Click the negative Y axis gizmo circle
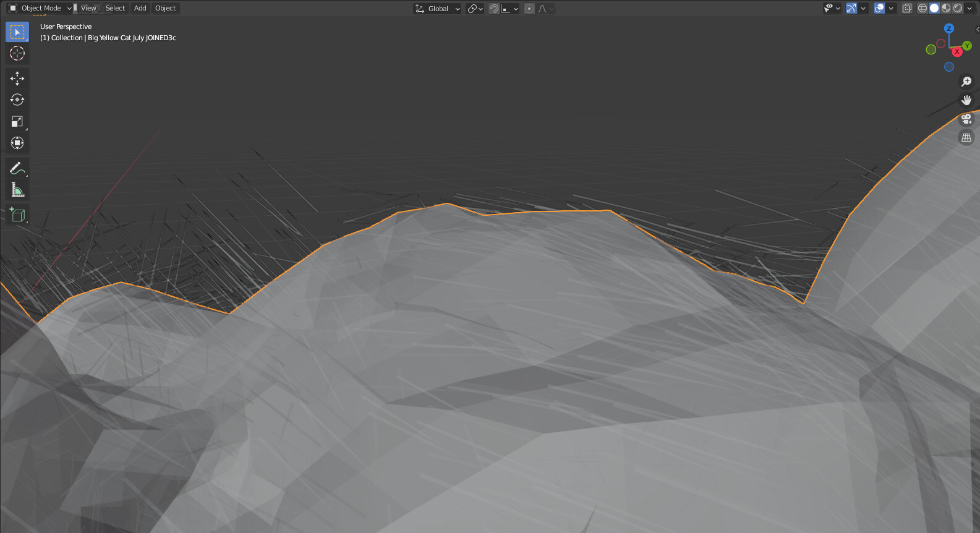Screen dimensions: 980x533 (931, 49)
